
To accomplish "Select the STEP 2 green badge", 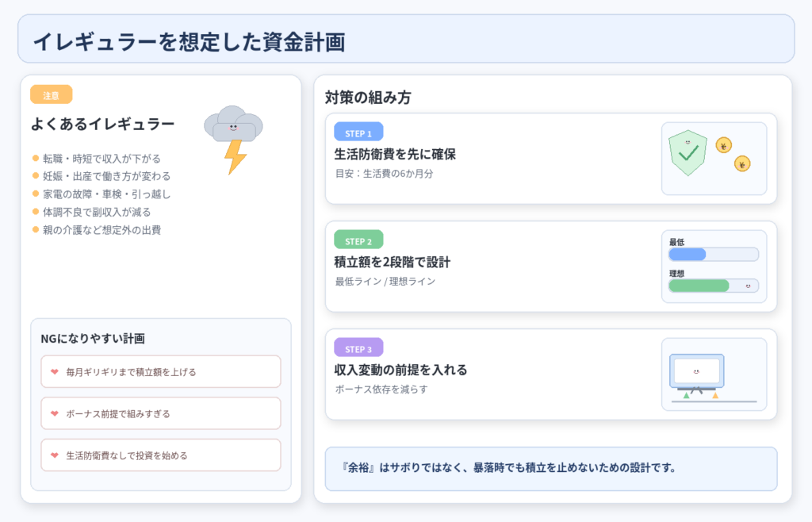I will point(358,241).
